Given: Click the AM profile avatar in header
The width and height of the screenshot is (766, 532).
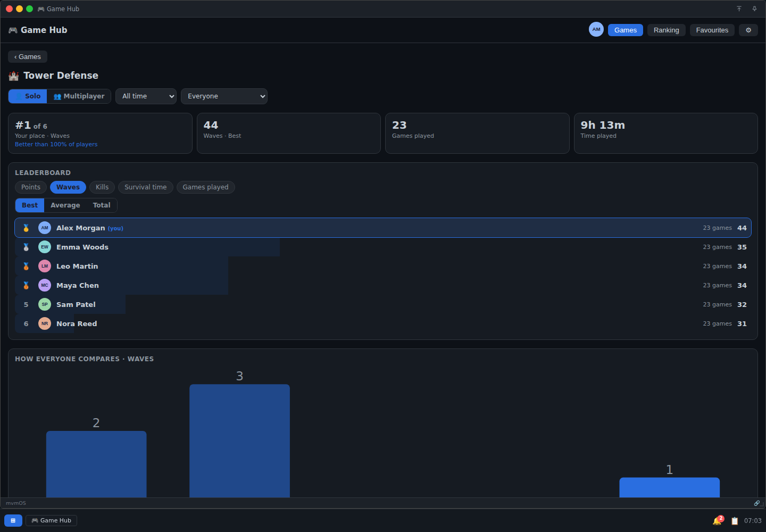Looking at the screenshot, I should point(596,30).
